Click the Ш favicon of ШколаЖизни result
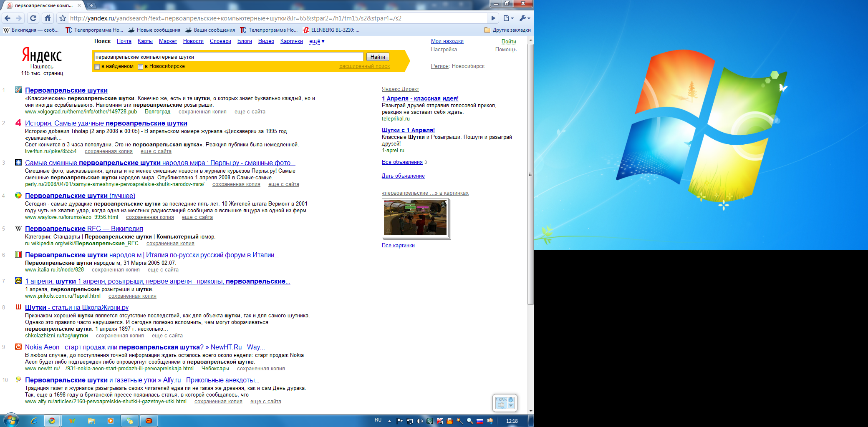 click(18, 307)
